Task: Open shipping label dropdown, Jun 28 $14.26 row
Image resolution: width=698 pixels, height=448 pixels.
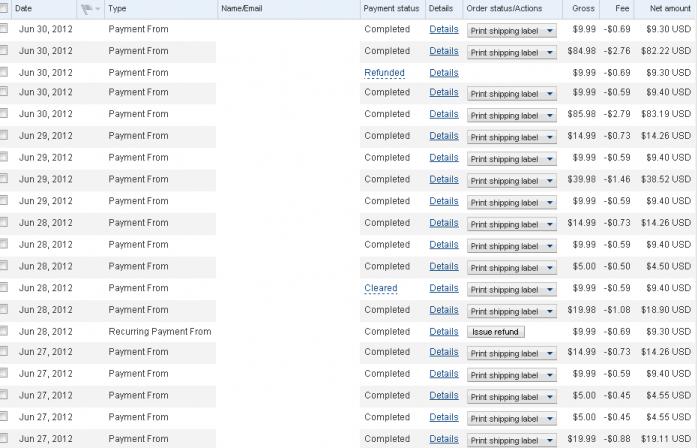Action: pyautogui.click(x=511, y=224)
